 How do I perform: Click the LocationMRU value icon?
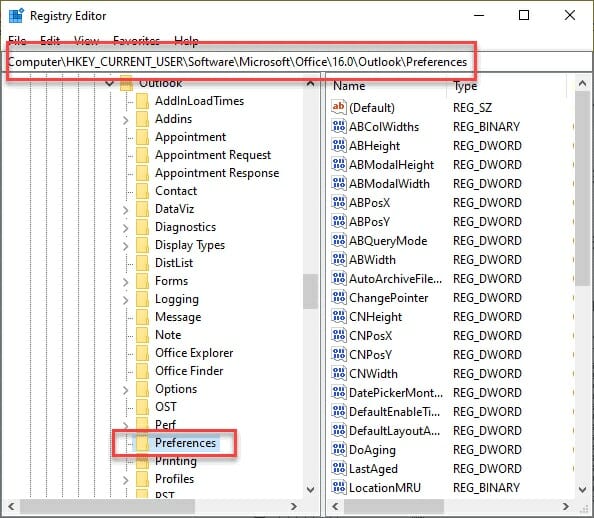(x=338, y=487)
